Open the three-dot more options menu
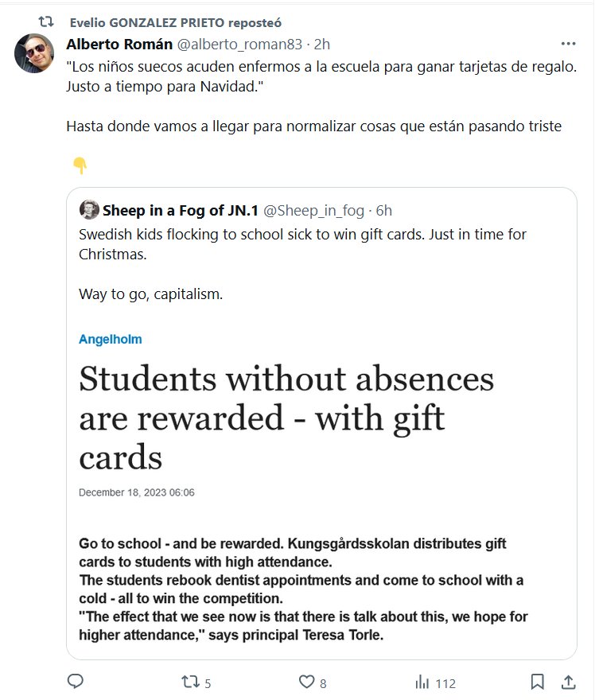This screenshot has width=595, height=700. click(x=568, y=44)
